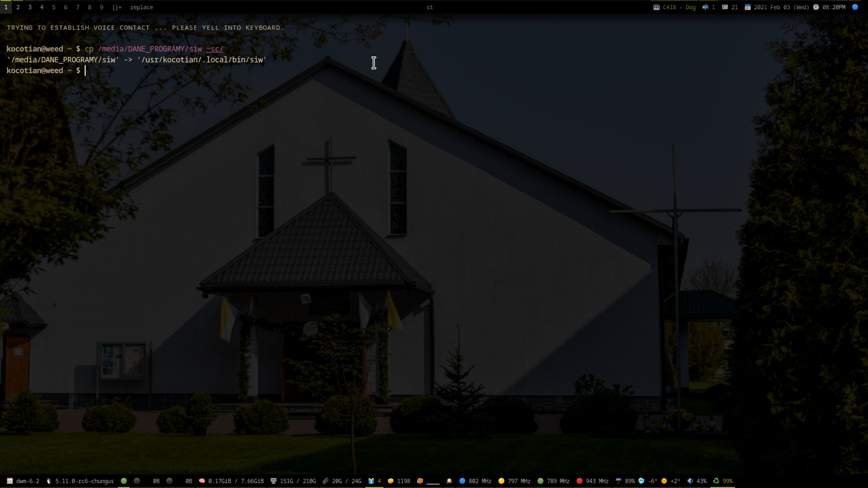Click the globe icon in the top bar
Viewport: 868px width, 488px height.
point(855,7)
